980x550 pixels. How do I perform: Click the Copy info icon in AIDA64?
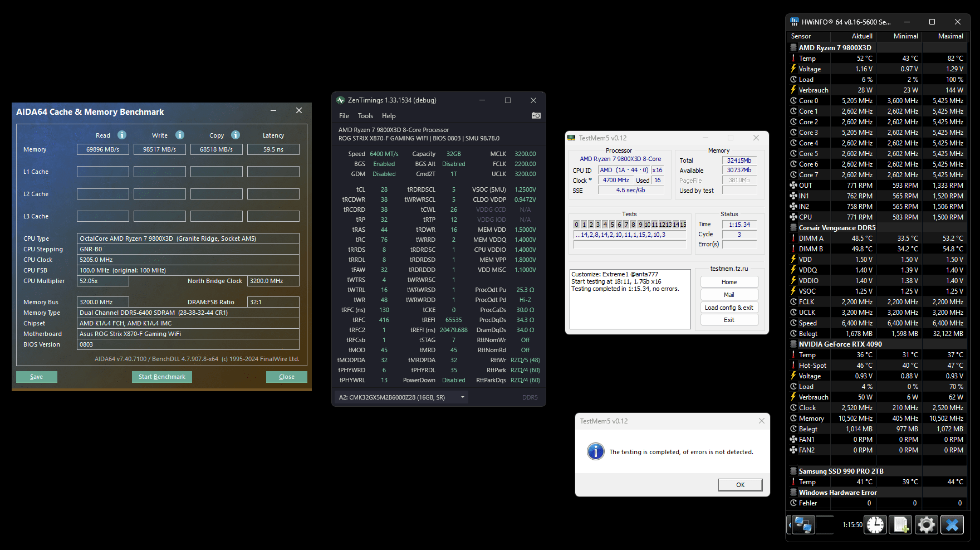tap(236, 135)
